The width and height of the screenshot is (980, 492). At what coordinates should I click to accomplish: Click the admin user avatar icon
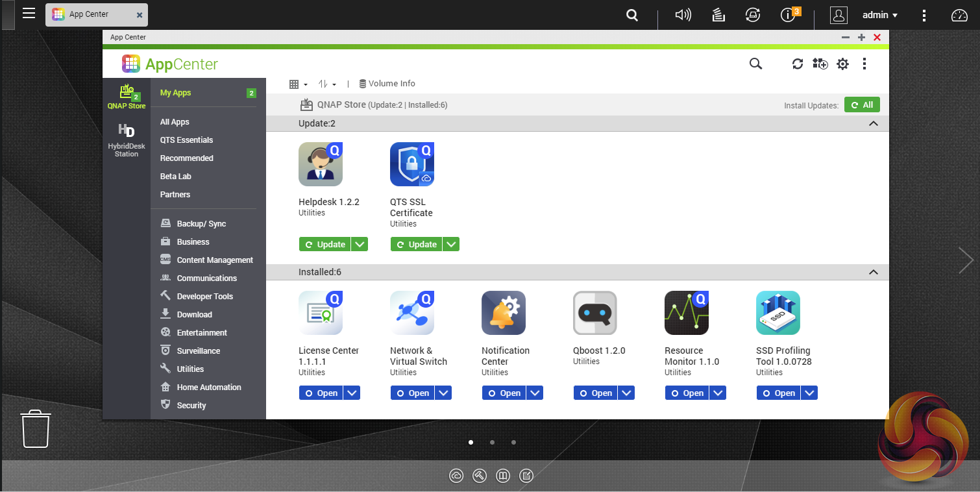click(839, 16)
